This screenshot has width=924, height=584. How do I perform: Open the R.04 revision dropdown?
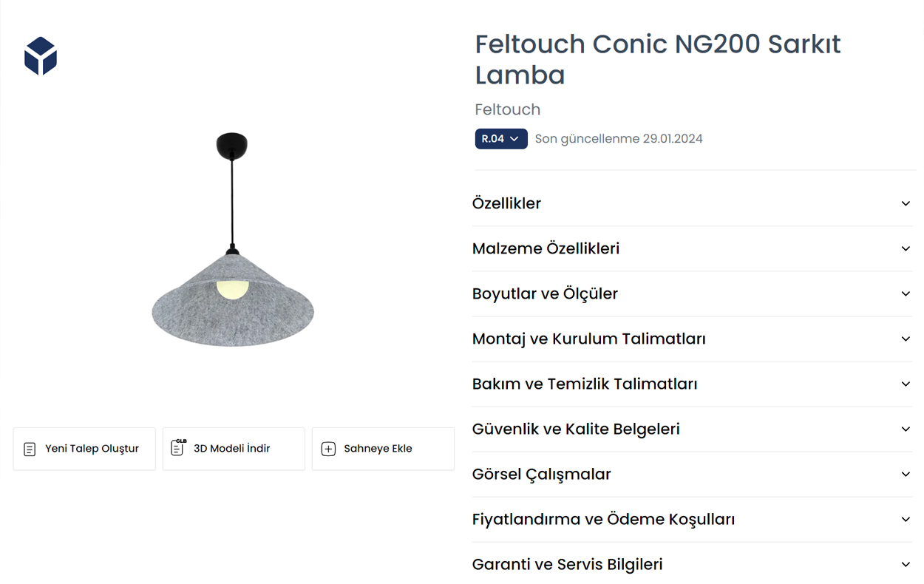[x=501, y=139]
